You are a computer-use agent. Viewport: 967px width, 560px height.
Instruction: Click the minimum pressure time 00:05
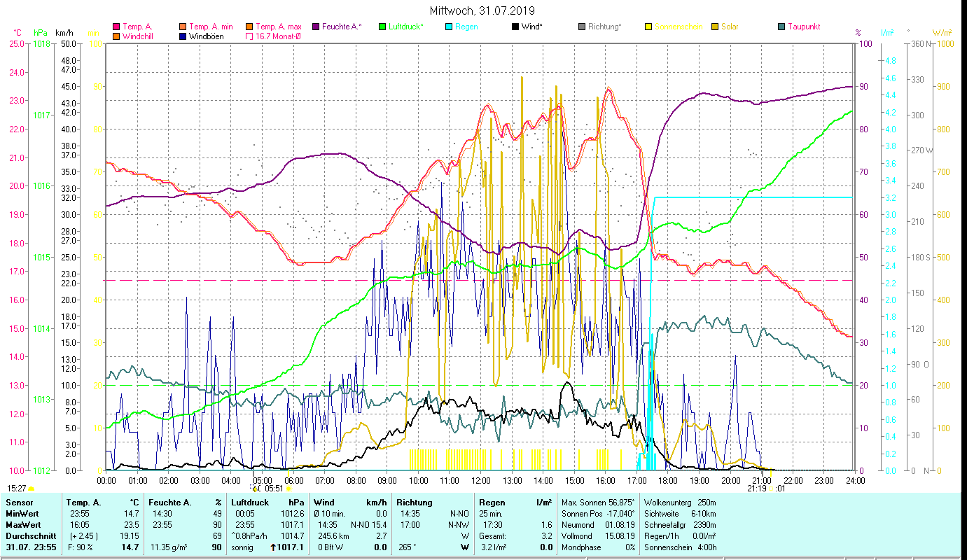pyautogui.click(x=246, y=513)
